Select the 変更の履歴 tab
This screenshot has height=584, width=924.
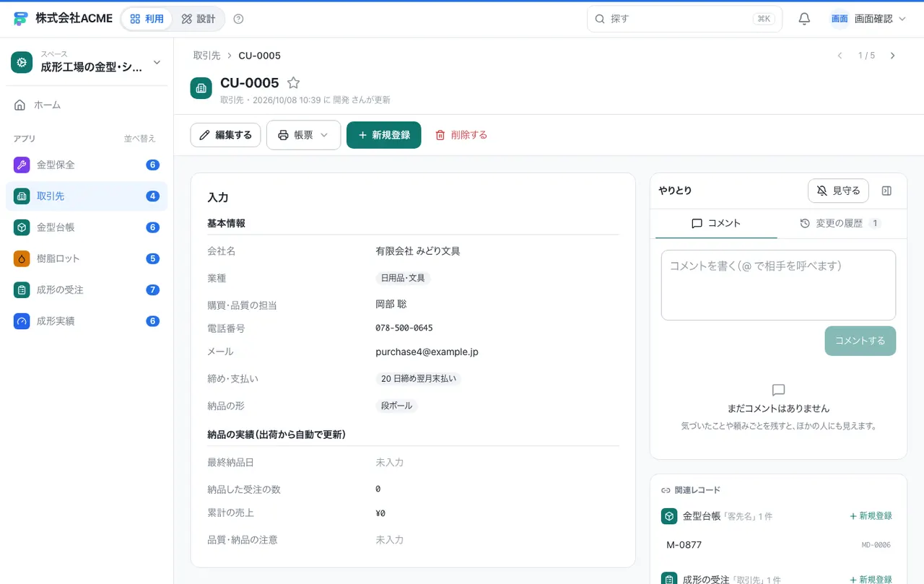click(840, 223)
